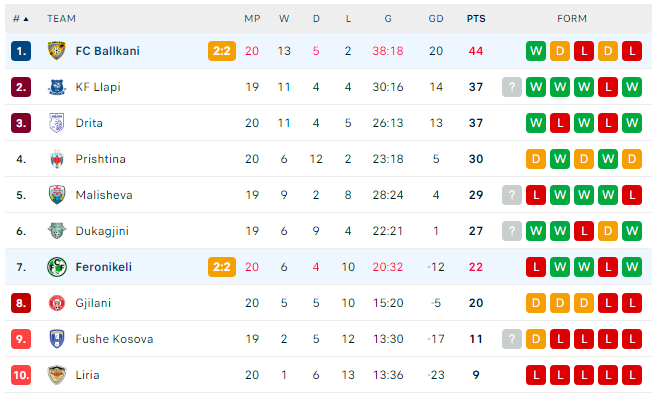Sort standings by PTS header
This screenshot has height=395, width=663.
[x=476, y=19]
